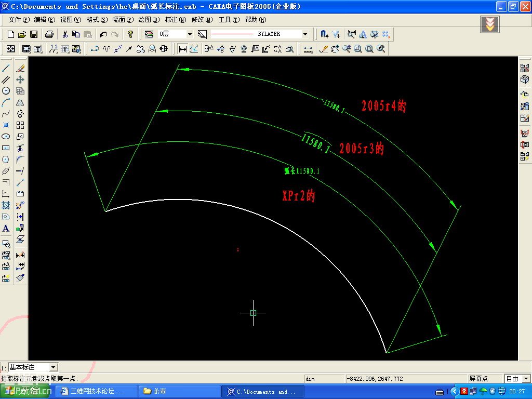The width and height of the screenshot is (532, 399).
Task: Open the help question mark
Action: point(130,34)
